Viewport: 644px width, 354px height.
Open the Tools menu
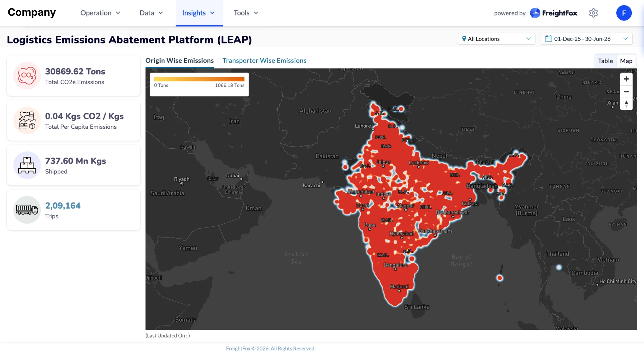pyautogui.click(x=246, y=13)
